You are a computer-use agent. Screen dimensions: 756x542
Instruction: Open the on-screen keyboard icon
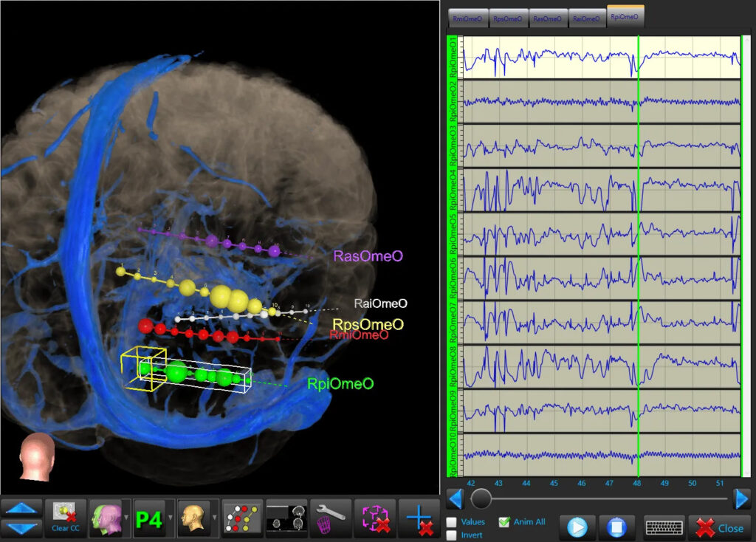coord(663,527)
